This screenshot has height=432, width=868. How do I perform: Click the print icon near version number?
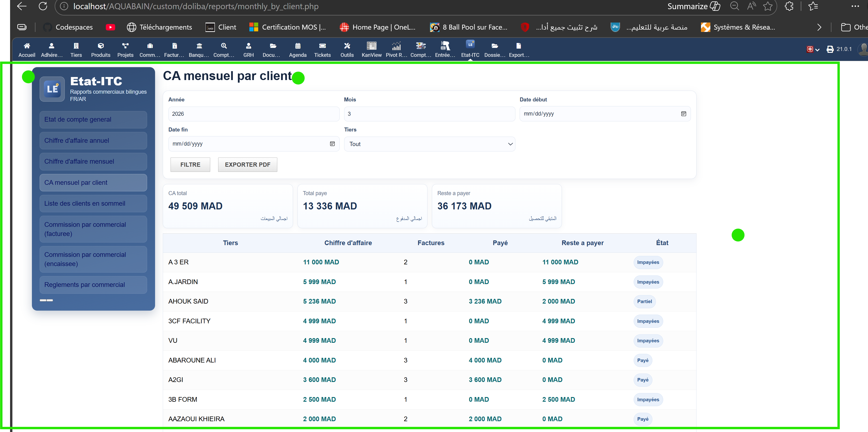pyautogui.click(x=830, y=49)
